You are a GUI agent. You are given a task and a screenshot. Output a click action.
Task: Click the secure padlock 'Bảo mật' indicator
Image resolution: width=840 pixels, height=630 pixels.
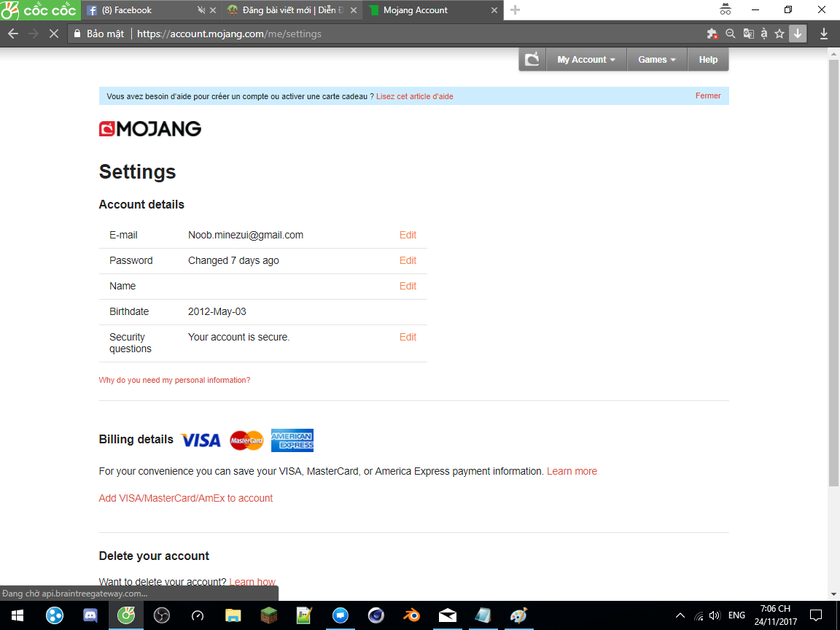click(x=98, y=34)
